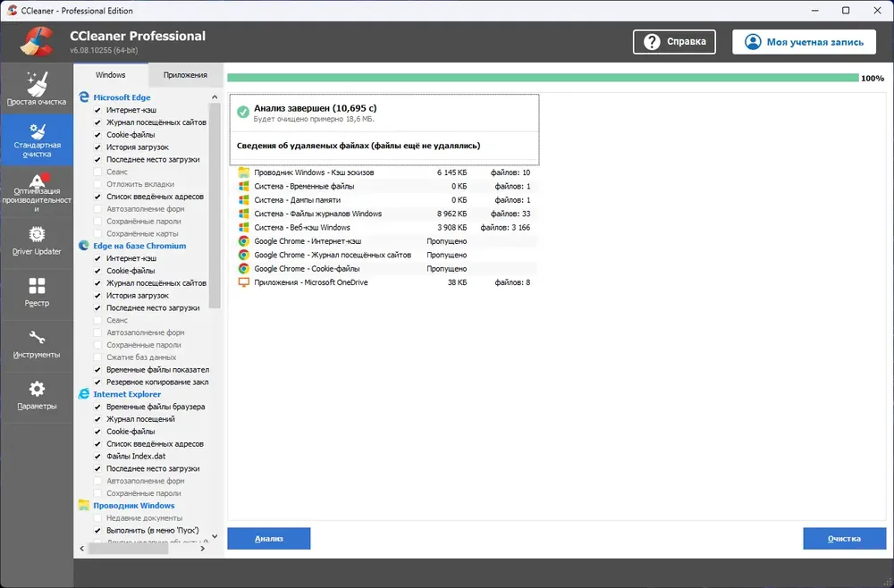This screenshot has width=894, height=588.
Task: Click monitor icon beside Приложения - Microsoft OneDrive
Action: coord(243,282)
